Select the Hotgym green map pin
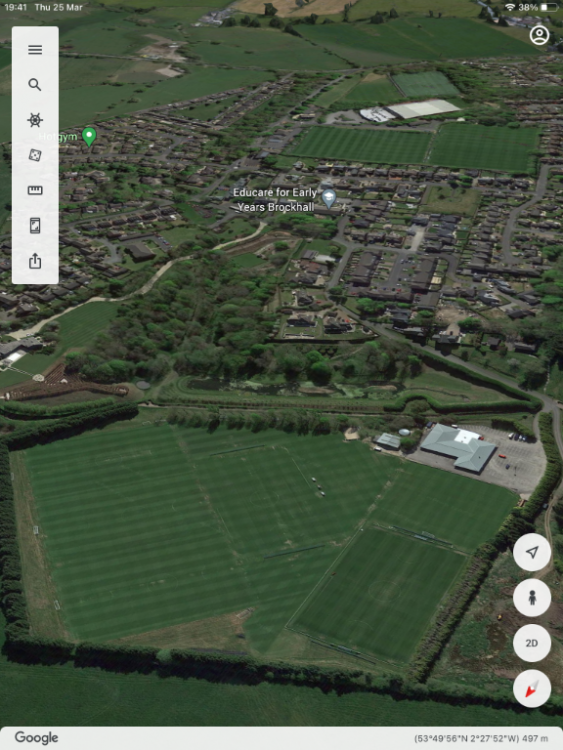 89,137
